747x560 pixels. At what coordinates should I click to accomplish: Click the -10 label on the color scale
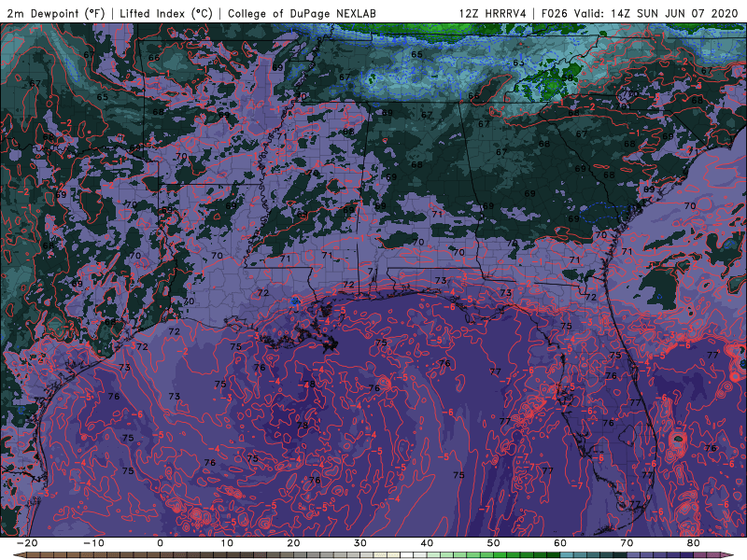(x=94, y=543)
